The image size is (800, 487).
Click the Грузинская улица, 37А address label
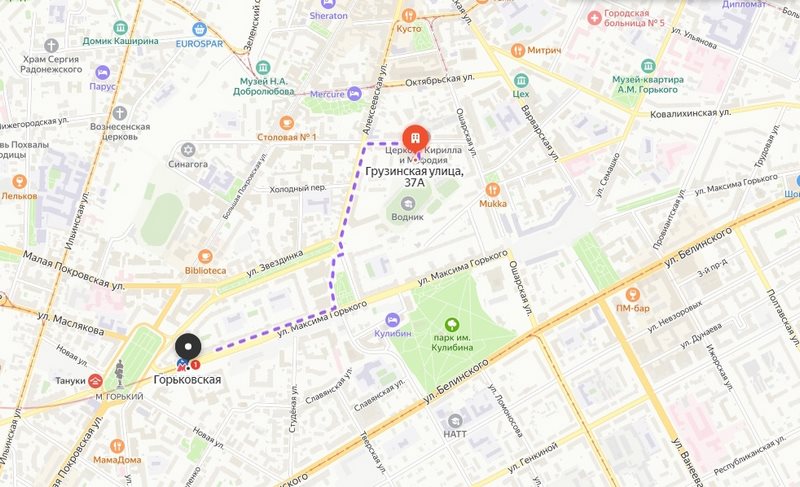click(x=414, y=177)
